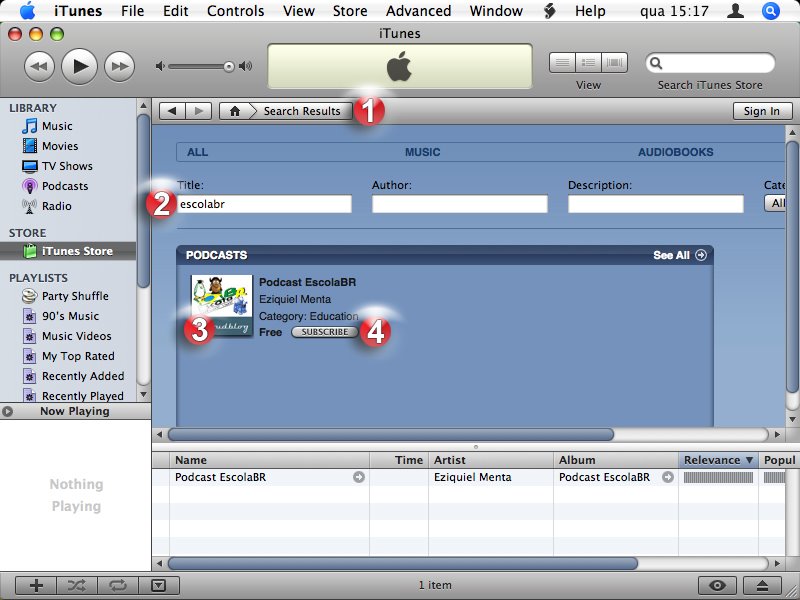Click the Title search field

click(264, 204)
